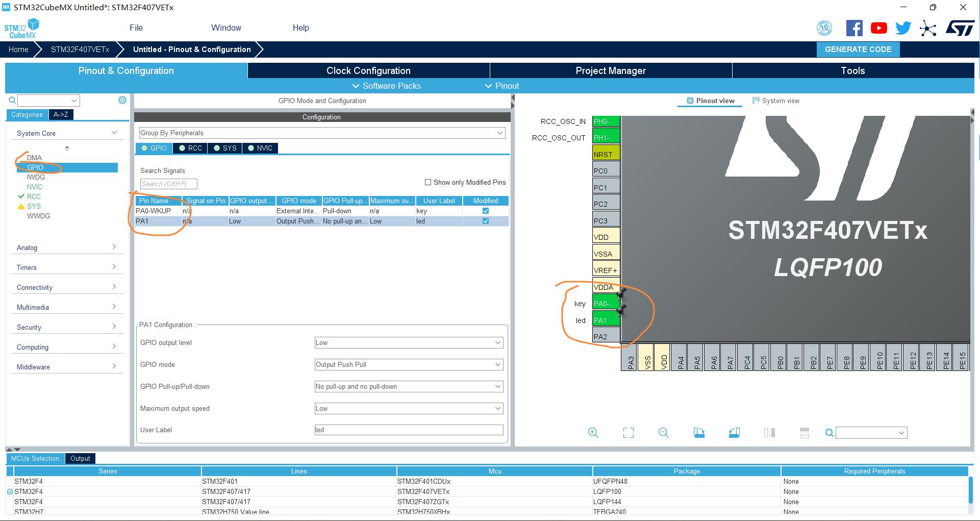Switch to Project Manager tab
Screen dimensions: 980x521
(611, 70)
